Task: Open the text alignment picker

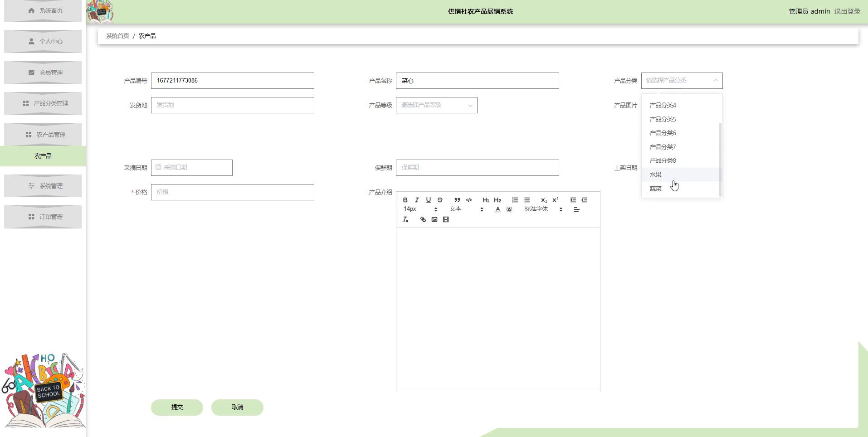Action: [x=576, y=209]
